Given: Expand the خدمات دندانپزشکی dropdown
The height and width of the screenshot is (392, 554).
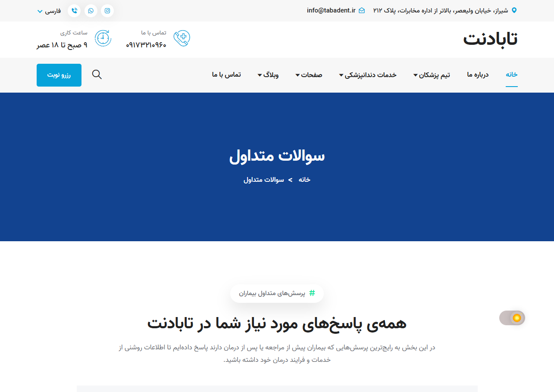Looking at the screenshot, I should (368, 75).
